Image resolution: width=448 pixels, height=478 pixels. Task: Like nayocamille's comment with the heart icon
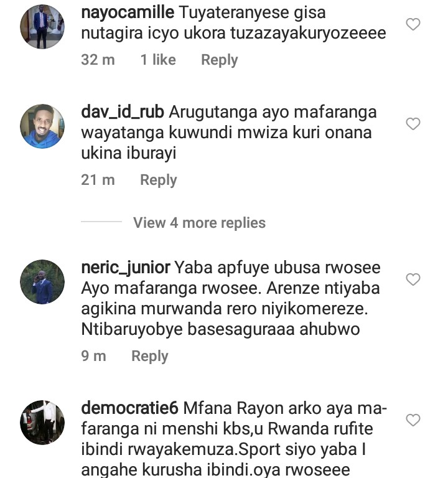[413, 24]
